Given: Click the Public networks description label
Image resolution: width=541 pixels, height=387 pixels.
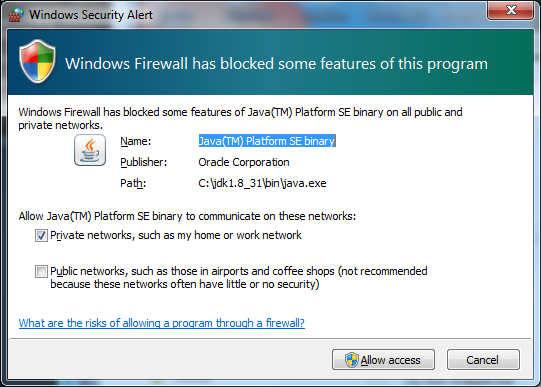Looking at the screenshot, I should coord(239,278).
